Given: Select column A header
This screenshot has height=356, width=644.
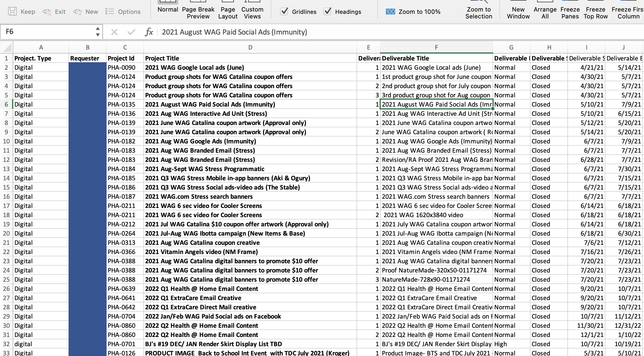Looking at the screenshot, I should coord(41,48).
